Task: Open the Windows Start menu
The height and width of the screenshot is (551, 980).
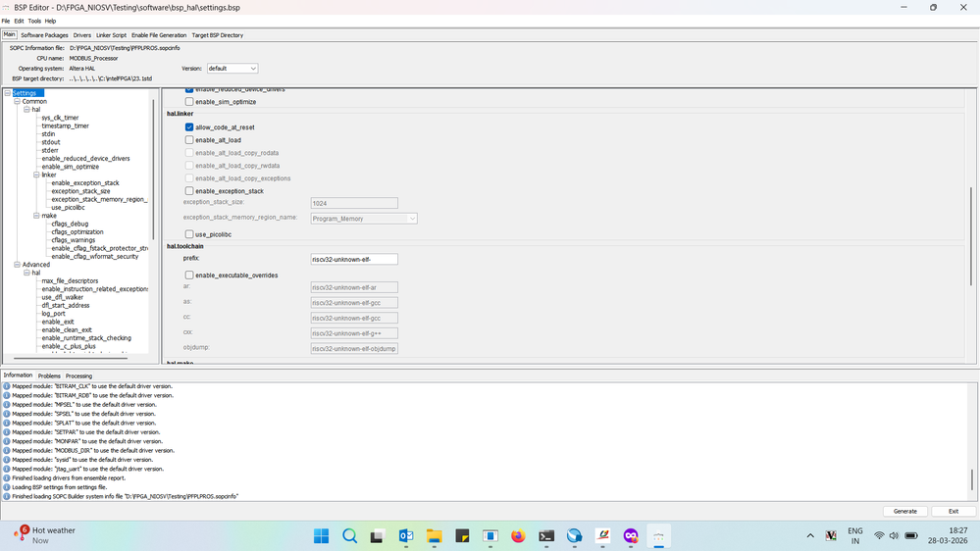Action: (x=321, y=536)
